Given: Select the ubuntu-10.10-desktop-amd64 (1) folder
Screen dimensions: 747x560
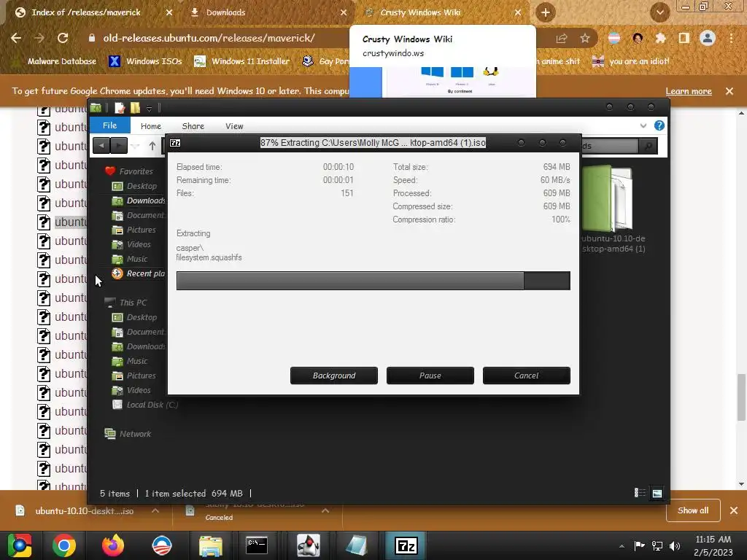Looking at the screenshot, I should 614,209.
